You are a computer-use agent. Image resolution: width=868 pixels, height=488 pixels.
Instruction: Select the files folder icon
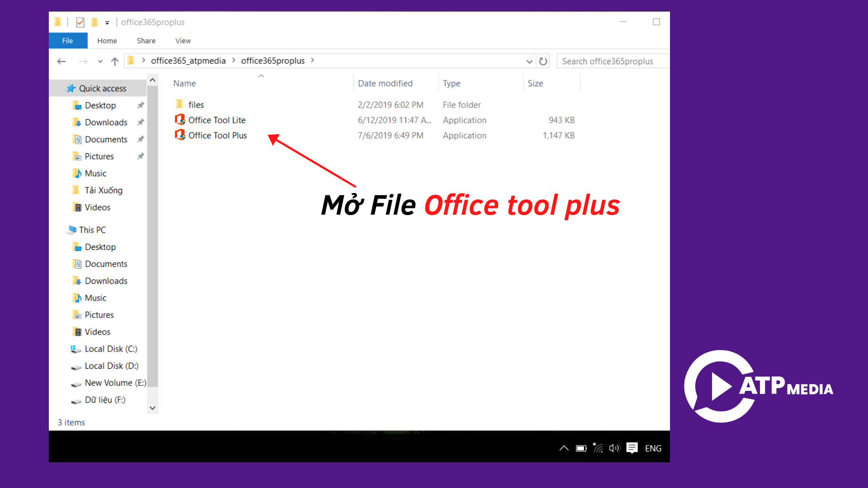click(179, 104)
